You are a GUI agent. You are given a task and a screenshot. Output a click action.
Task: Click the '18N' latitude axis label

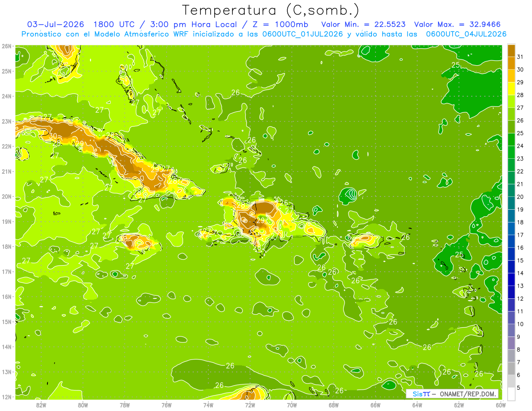point(7,247)
